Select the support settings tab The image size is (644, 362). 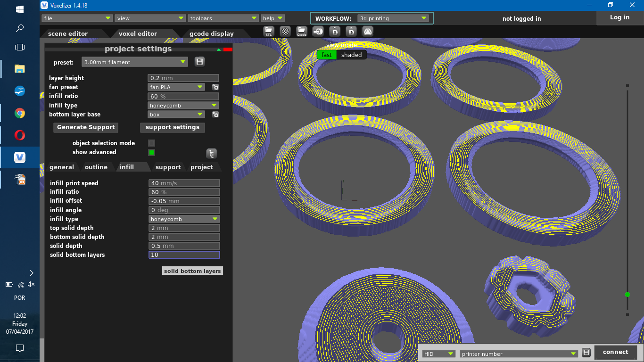tap(168, 167)
